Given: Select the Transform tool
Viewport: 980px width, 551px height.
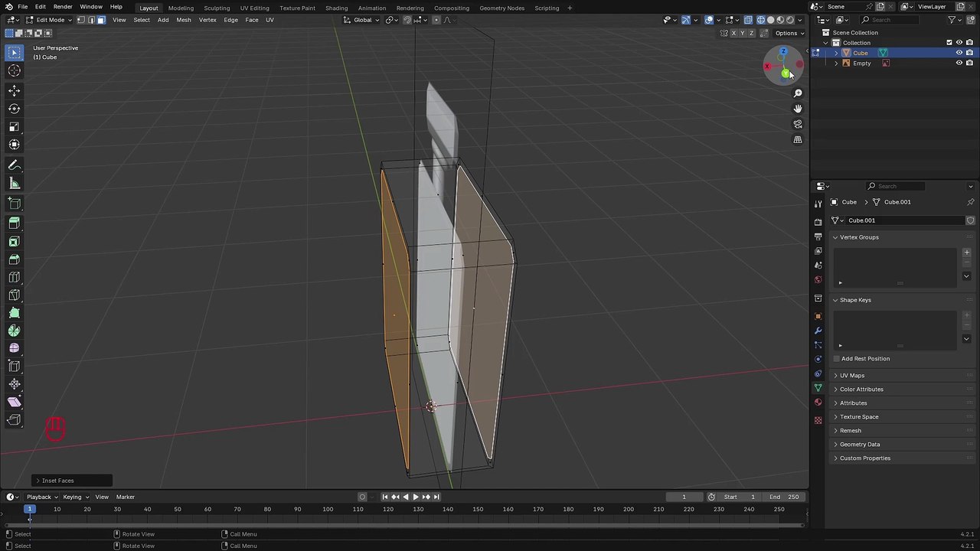Looking at the screenshot, I should 14,145.
